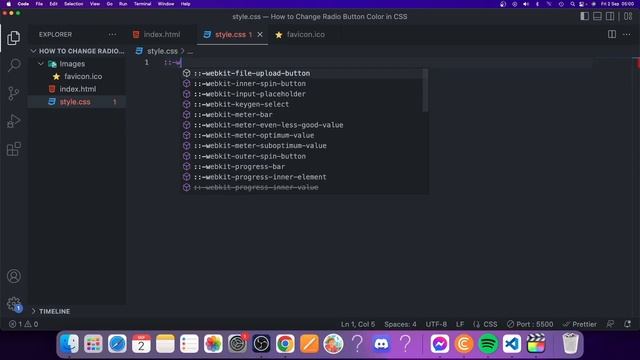The image size is (640, 360).
Task: Open favicon.ico in the Explorer tree
Action: (77, 76)
